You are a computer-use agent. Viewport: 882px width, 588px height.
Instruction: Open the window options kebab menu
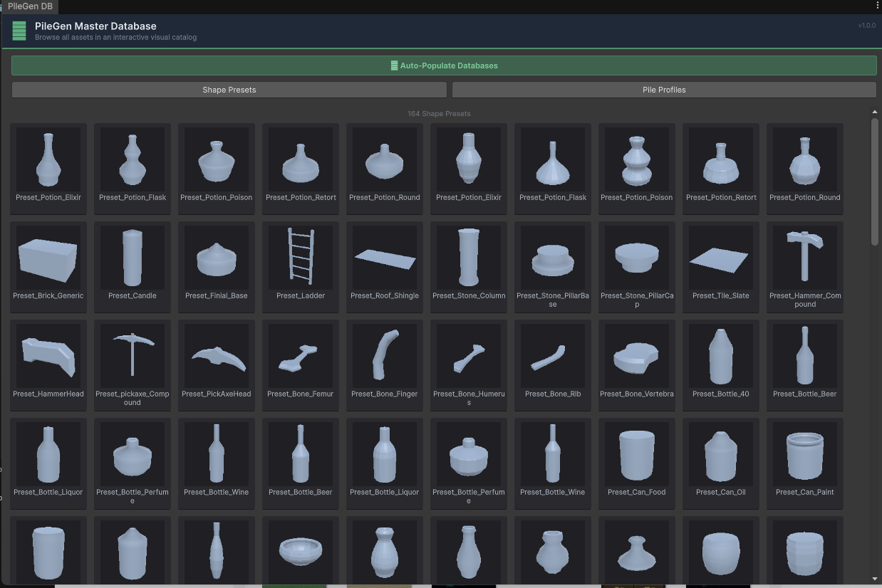877,6
